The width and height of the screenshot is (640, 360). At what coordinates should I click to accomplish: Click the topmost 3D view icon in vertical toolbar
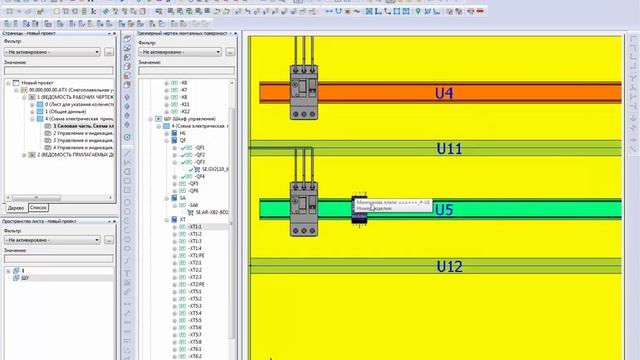pos(127,39)
